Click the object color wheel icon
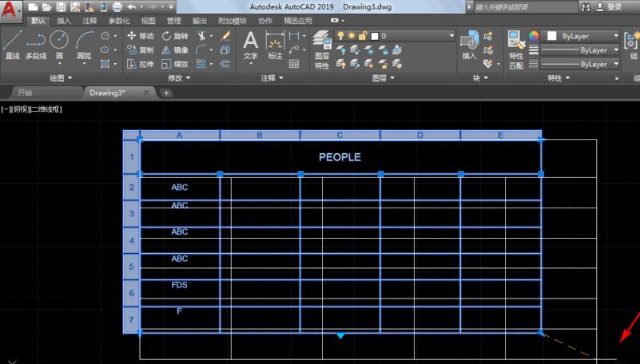Viewport: 640px width, 364px height. (534, 36)
